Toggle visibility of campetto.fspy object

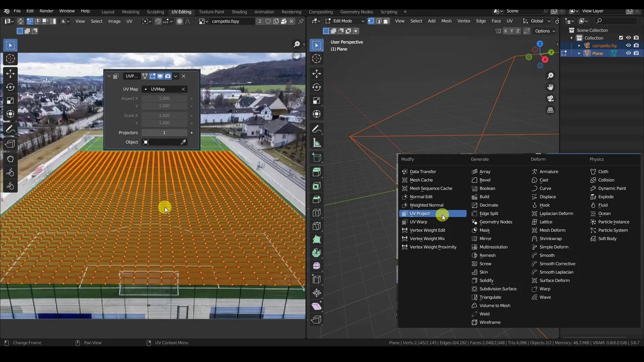pos(628,45)
